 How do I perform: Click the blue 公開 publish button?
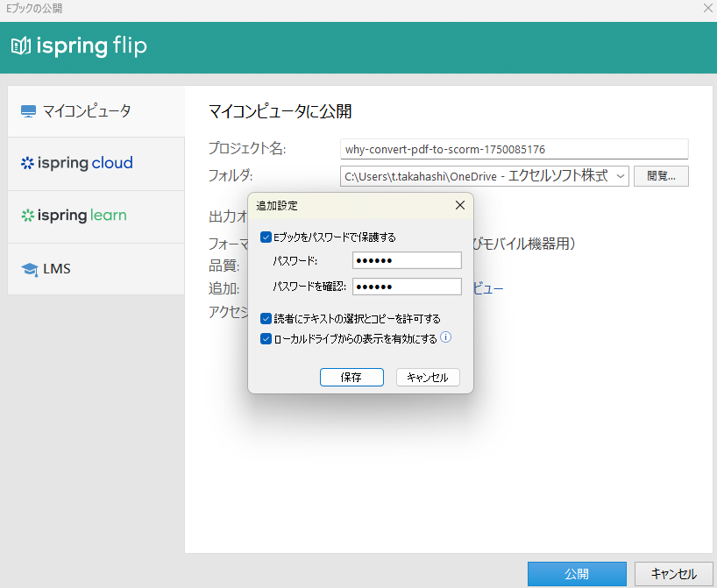[577, 574]
